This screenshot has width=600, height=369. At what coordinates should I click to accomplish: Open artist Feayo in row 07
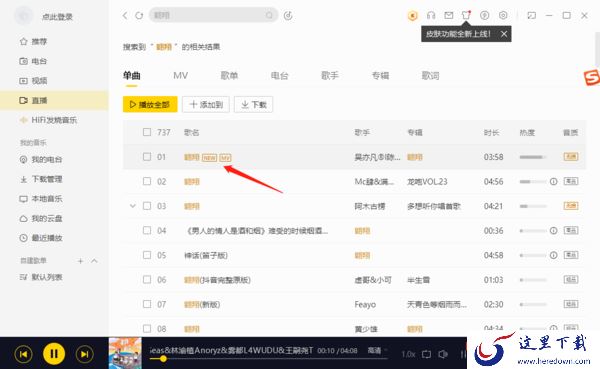point(365,305)
